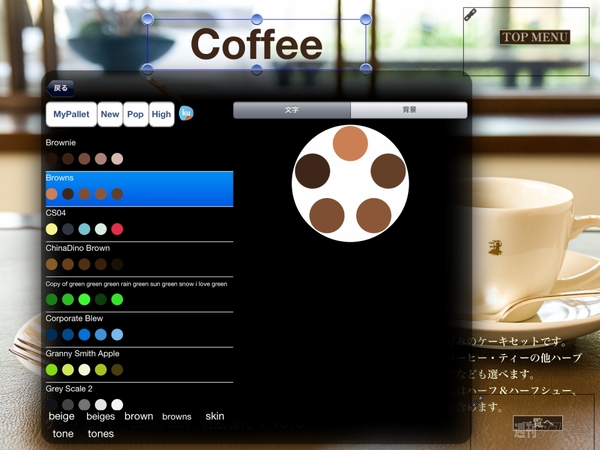Switch to the High palettes tab
This screenshot has height=450, width=600.
click(161, 114)
